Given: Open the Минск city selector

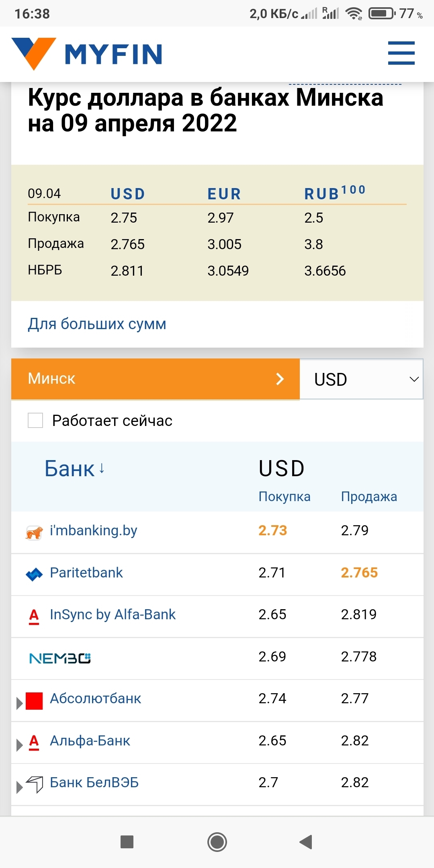Looking at the screenshot, I should click(155, 379).
